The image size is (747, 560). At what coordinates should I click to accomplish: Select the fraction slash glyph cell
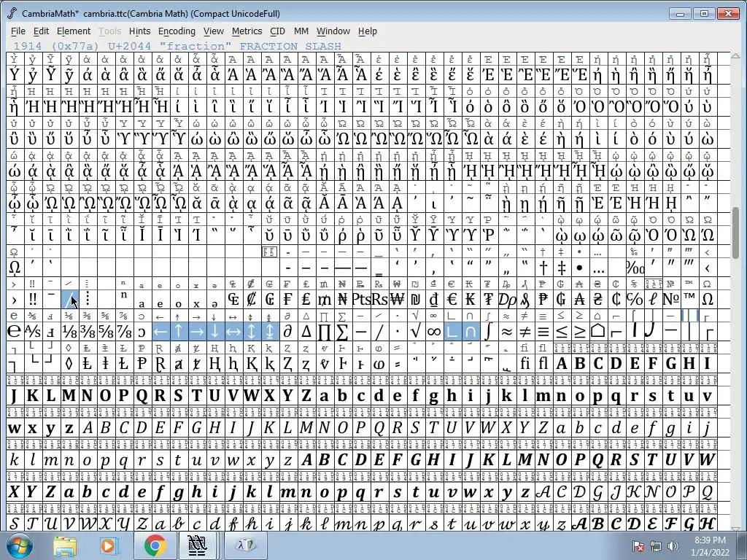click(x=69, y=300)
